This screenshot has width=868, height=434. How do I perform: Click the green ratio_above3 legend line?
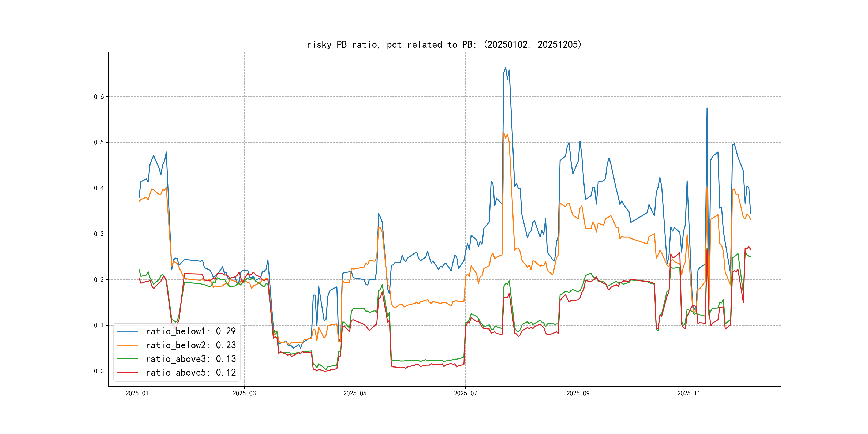(127, 359)
